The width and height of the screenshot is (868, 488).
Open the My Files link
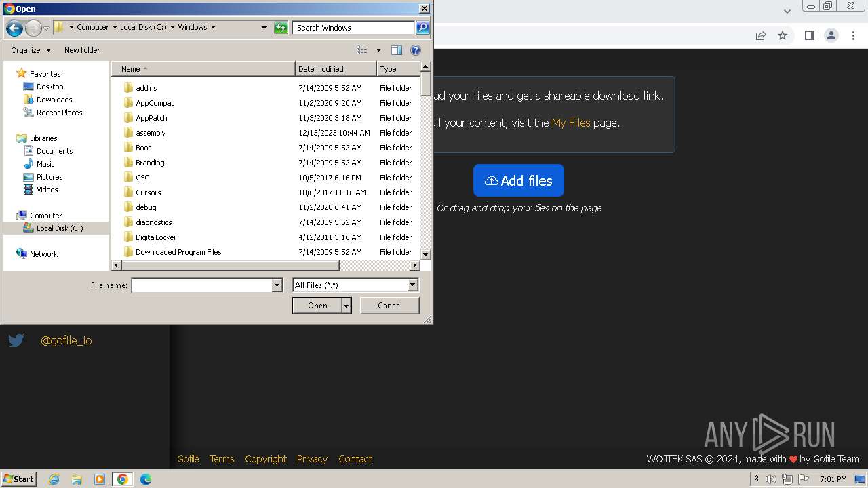pos(571,123)
